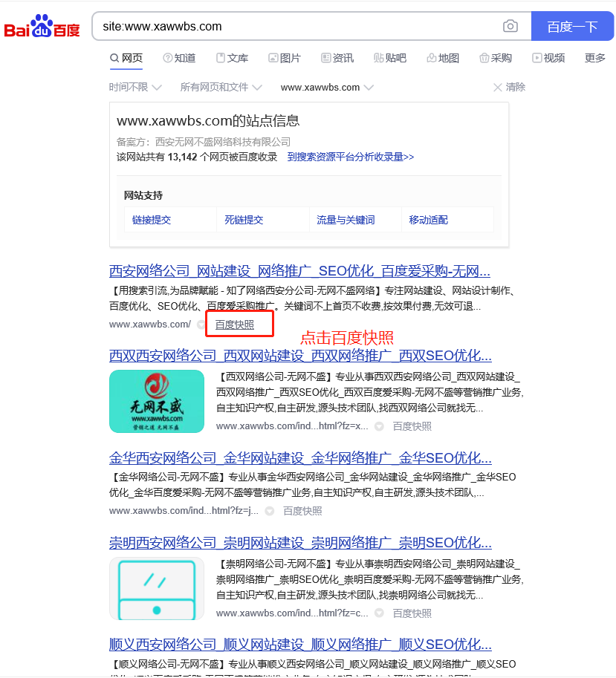Click the shield icon beside the 金华 result URL
Screen dimensions: 616x678
click(x=270, y=511)
